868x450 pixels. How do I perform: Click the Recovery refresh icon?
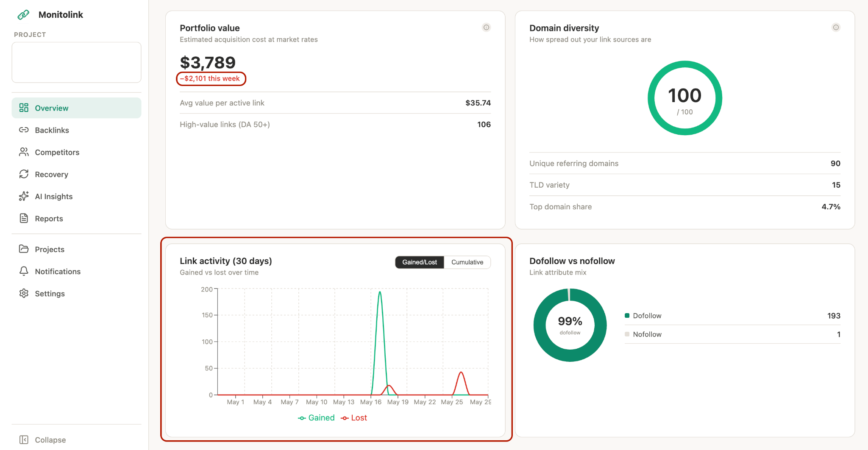pos(24,174)
